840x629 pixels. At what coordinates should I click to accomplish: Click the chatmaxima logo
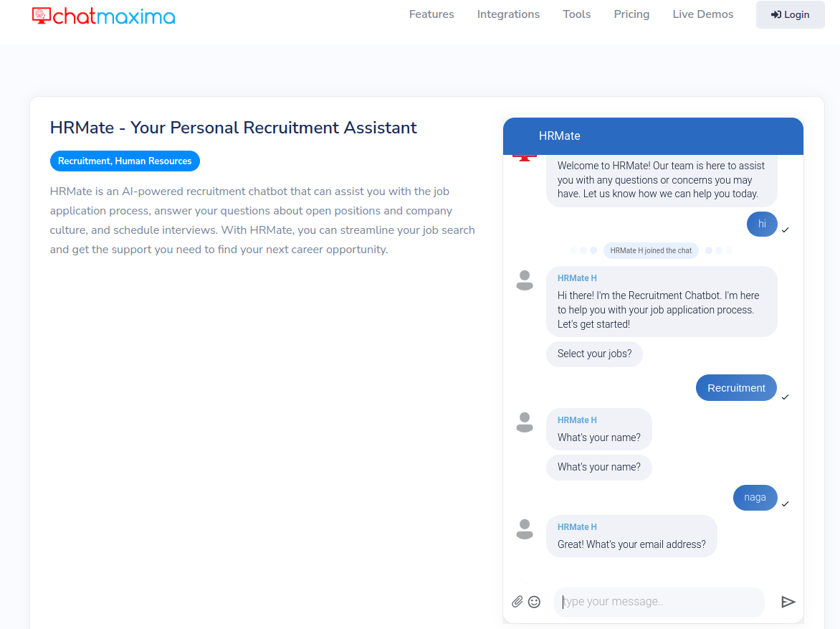103,14
